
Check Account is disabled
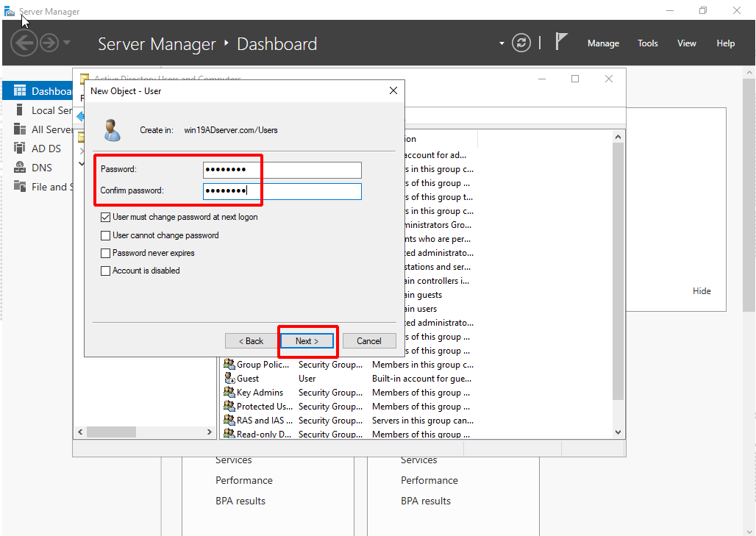coord(105,271)
